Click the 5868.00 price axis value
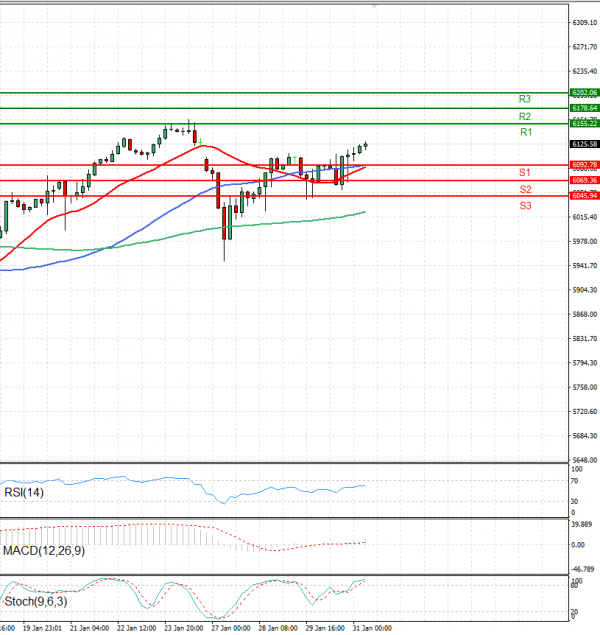This screenshot has width=600, height=635. pos(585,314)
